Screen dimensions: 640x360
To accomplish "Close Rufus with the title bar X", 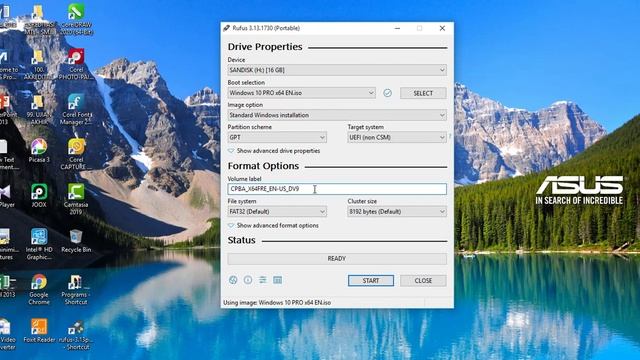I will click(x=442, y=28).
